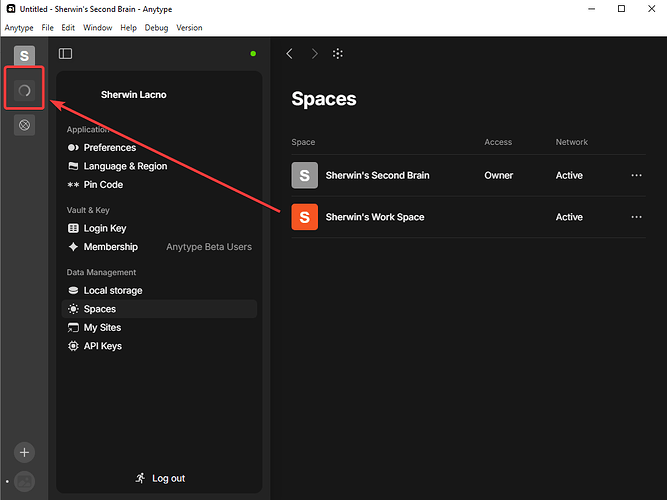
Task: Click the green sync status dot
Action: pos(253,54)
